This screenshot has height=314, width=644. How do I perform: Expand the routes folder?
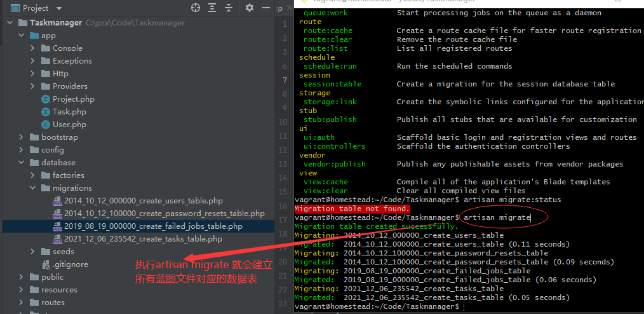[21, 303]
